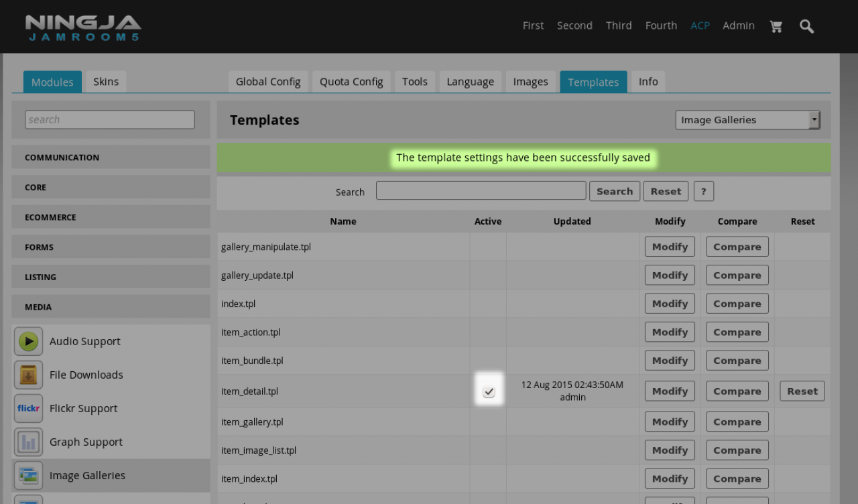Switch to the Modules tab
This screenshot has width=858, height=504.
pyautogui.click(x=52, y=82)
